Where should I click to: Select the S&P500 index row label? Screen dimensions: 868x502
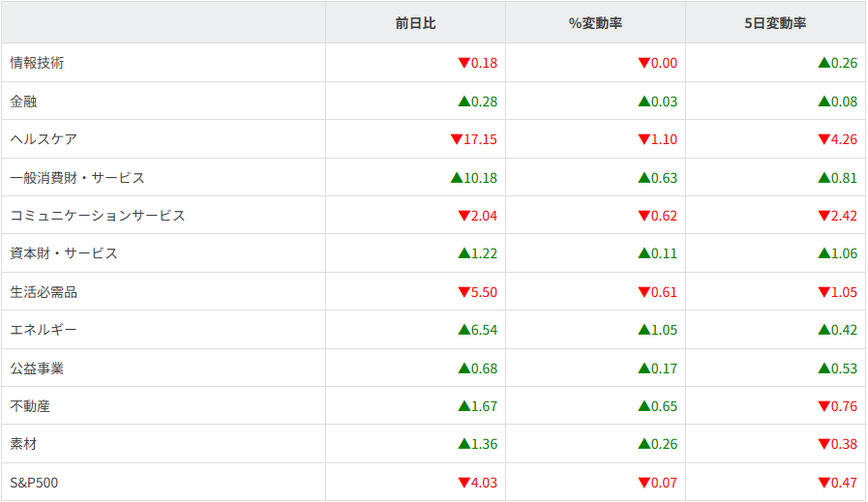[34, 483]
